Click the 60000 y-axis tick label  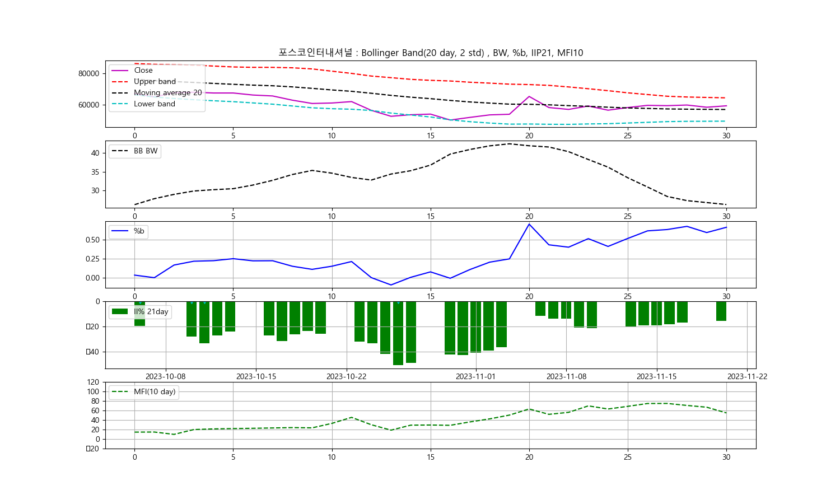coord(88,105)
